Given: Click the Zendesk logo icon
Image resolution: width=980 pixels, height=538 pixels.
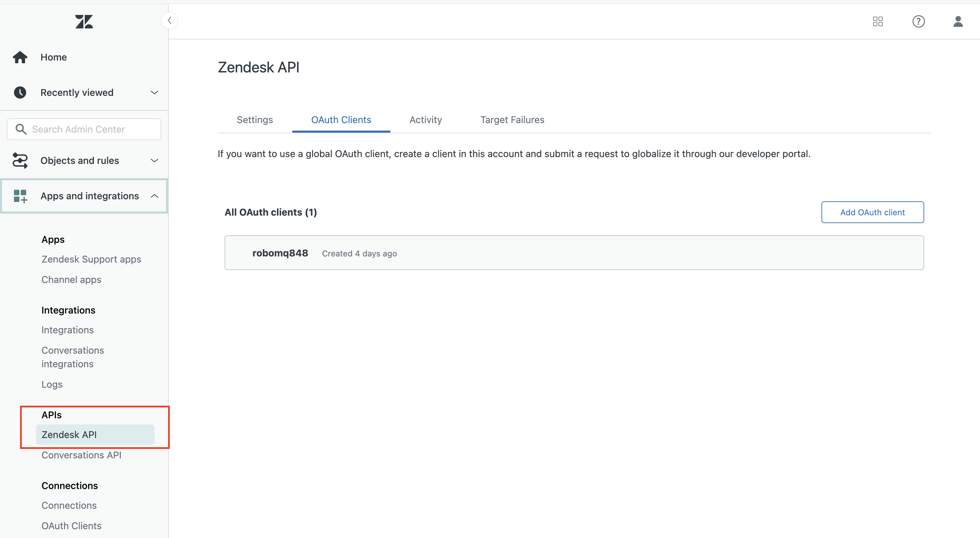Looking at the screenshot, I should coord(84,22).
